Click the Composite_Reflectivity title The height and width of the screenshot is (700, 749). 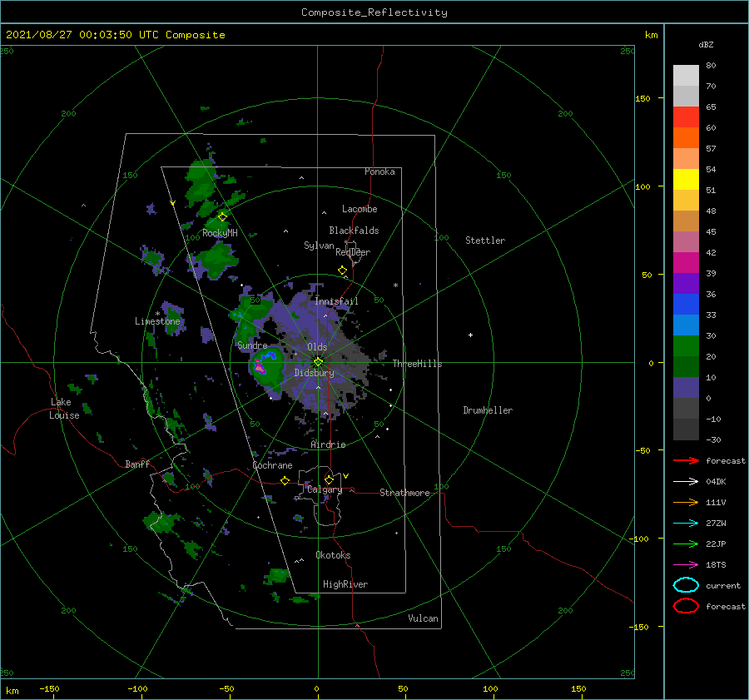tap(374, 12)
